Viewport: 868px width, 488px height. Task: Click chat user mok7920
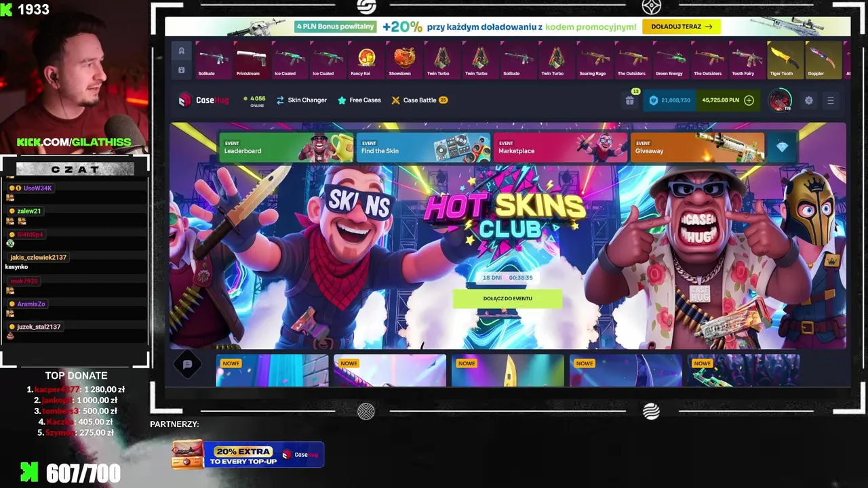click(24, 281)
